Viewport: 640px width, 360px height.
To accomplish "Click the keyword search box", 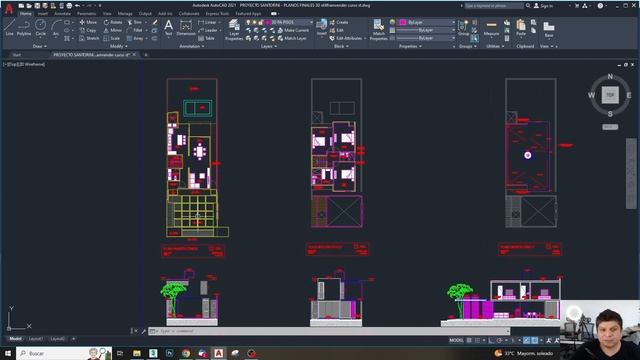I will 494,6.
